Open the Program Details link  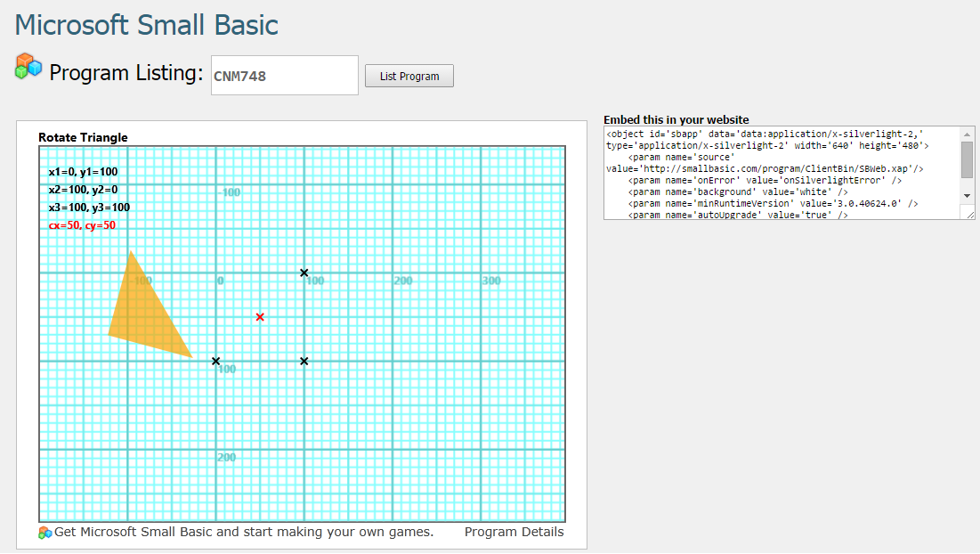click(514, 532)
